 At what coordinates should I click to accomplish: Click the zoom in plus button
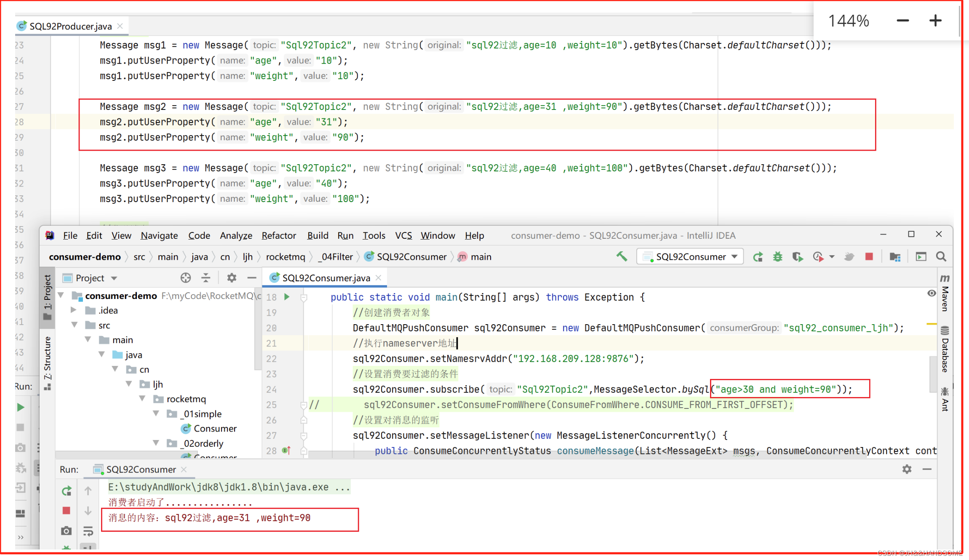[935, 21]
